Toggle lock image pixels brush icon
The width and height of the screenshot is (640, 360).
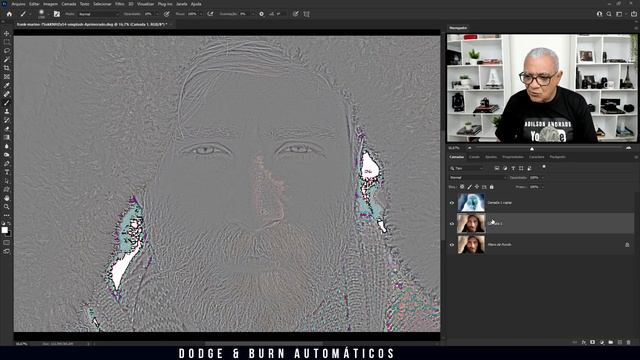[469, 187]
